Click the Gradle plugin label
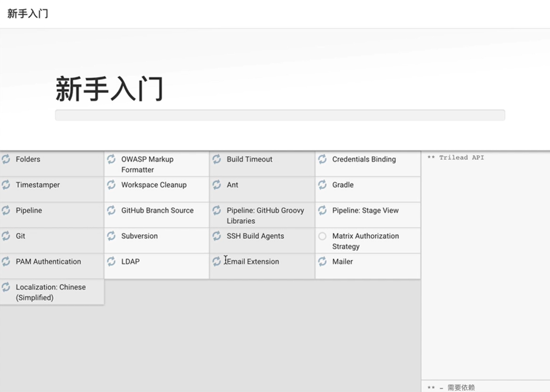Image resolution: width=550 pixels, height=392 pixels. (x=343, y=185)
